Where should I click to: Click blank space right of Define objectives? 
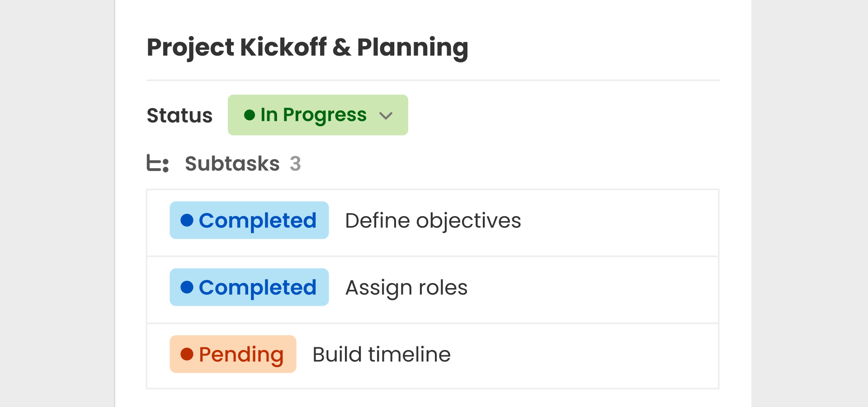pyautogui.click(x=619, y=221)
